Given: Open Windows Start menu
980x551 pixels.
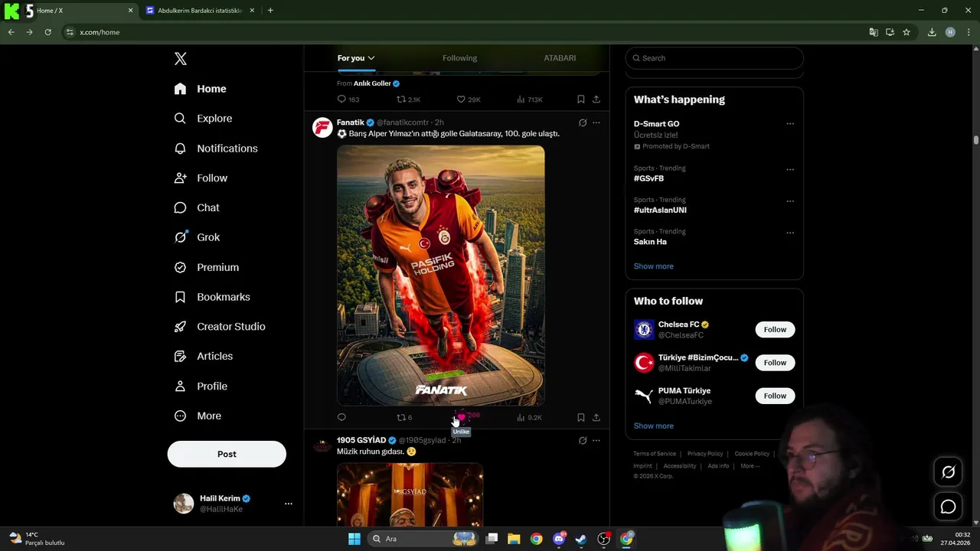Looking at the screenshot, I should pyautogui.click(x=354, y=539).
